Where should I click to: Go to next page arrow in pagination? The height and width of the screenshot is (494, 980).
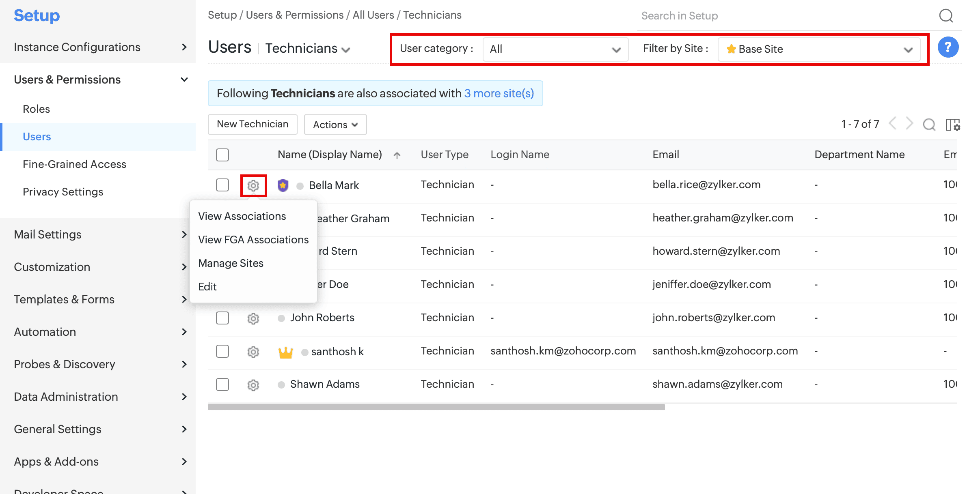point(909,123)
